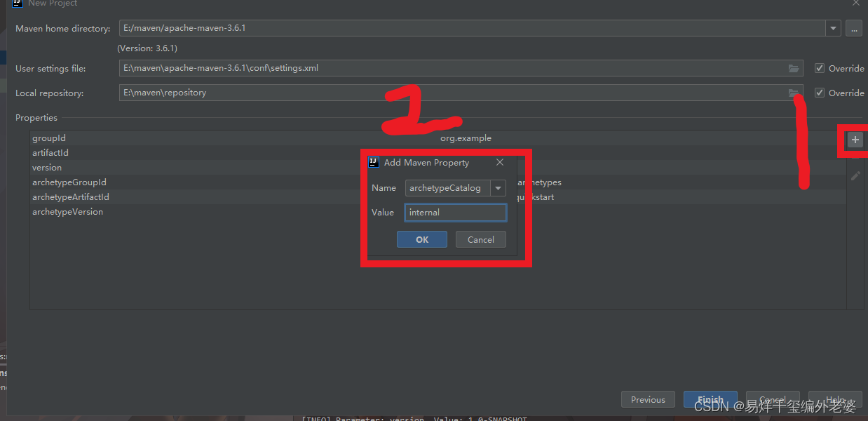Image resolution: width=868 pixels, height=421 pixels.
Task: Click the IntelliJ icon in New Project title bar
Action: point(17,3)
